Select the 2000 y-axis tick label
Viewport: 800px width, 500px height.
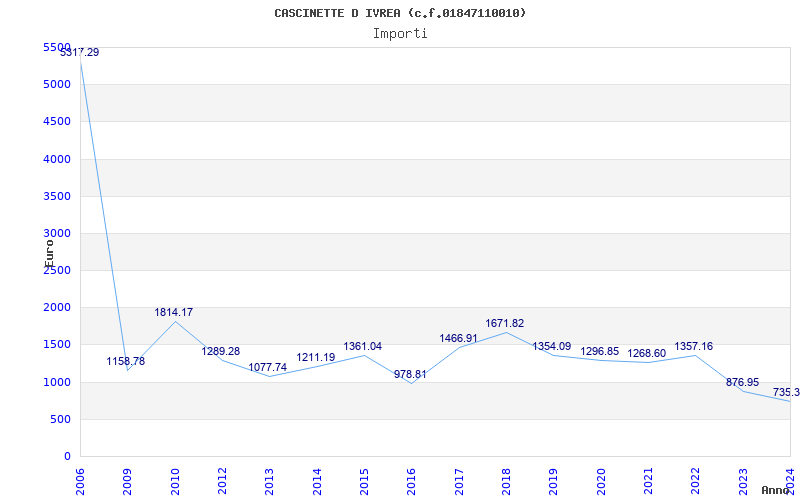click(x=57, y=308)
